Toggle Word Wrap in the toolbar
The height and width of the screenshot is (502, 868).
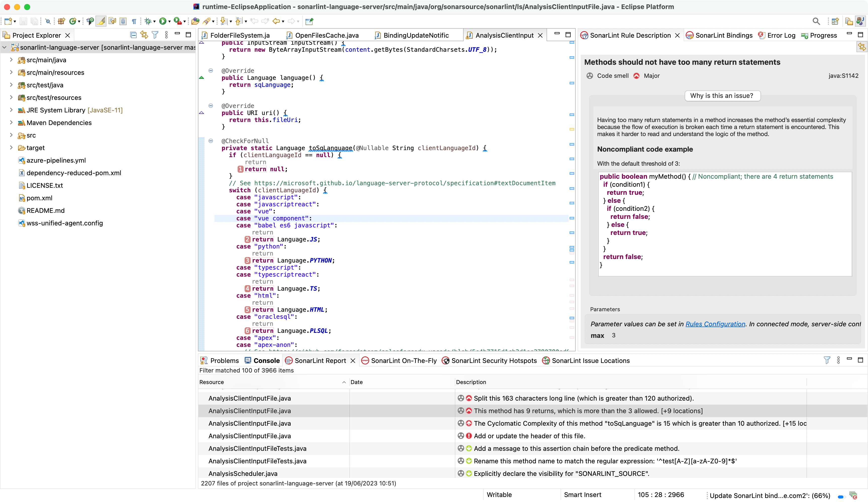pyautogui.click(x=112, y=21)
